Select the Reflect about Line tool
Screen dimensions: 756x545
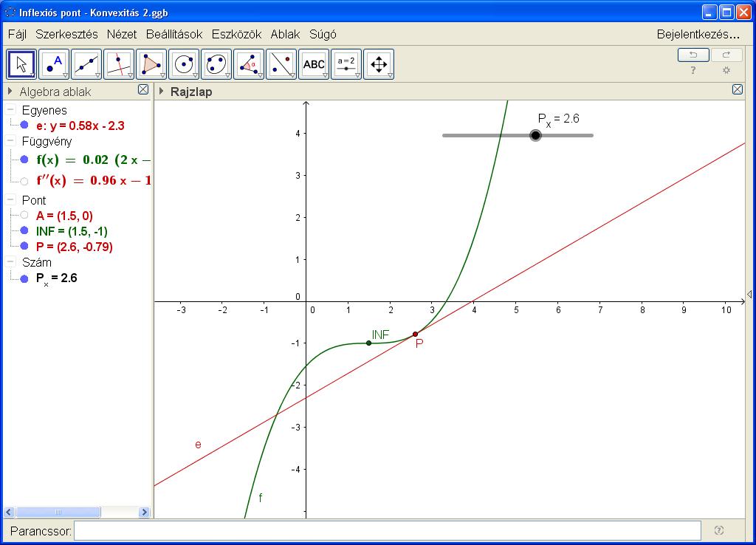point(281,64)
